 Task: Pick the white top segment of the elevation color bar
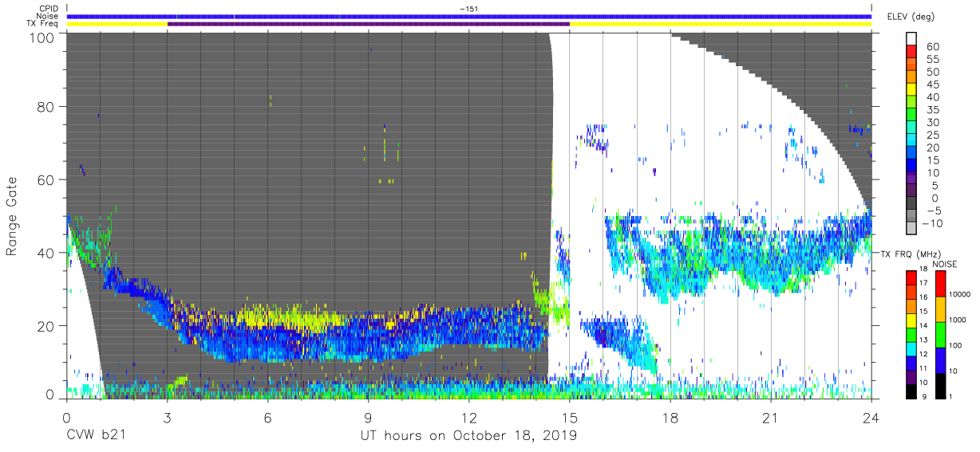click(911, 37)
